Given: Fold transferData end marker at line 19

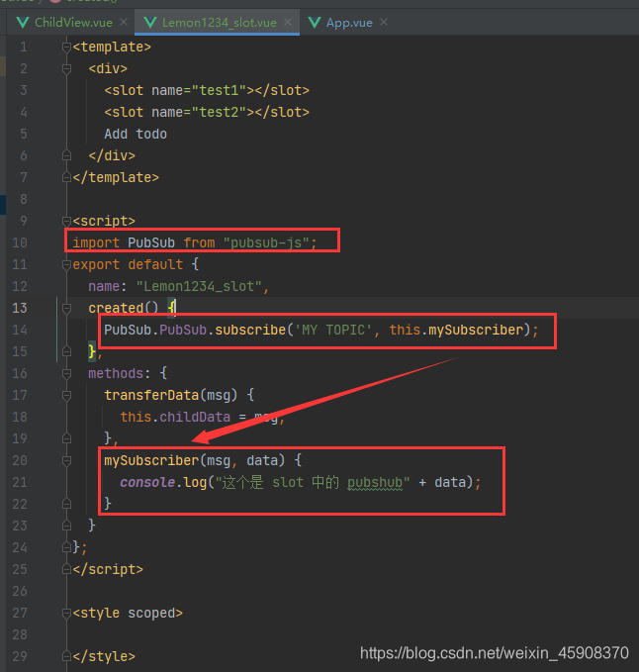Looking at the screenshot, I should pos(66,438).
